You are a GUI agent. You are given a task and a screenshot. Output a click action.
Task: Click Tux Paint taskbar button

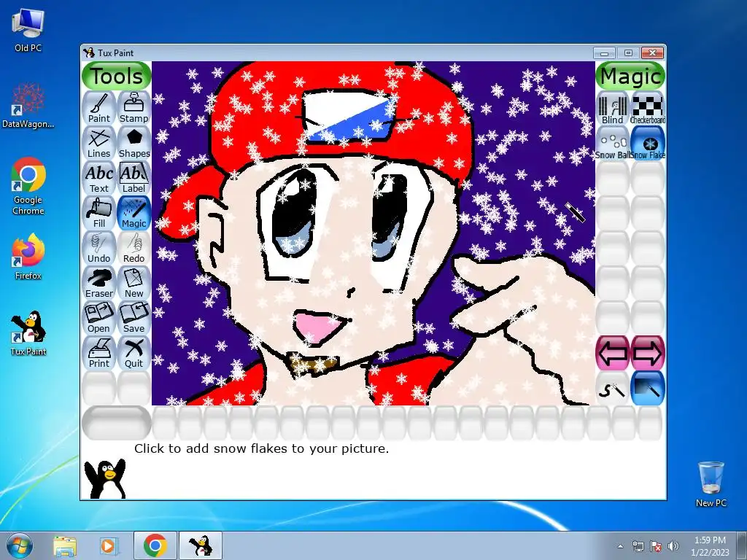coord(201,545)
